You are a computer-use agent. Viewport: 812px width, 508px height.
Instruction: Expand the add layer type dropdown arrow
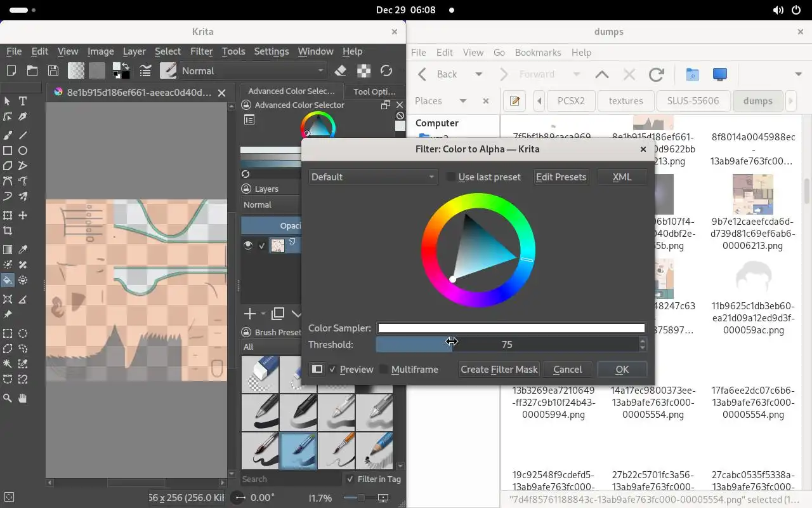pyautogui.click(x=263, y=314)
